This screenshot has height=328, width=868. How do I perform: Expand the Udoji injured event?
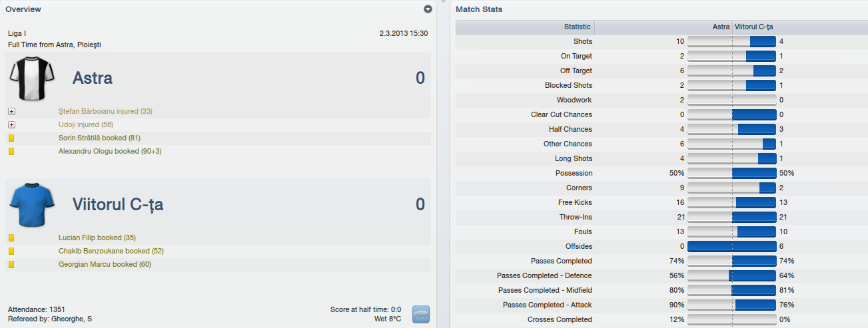[11, 124]
